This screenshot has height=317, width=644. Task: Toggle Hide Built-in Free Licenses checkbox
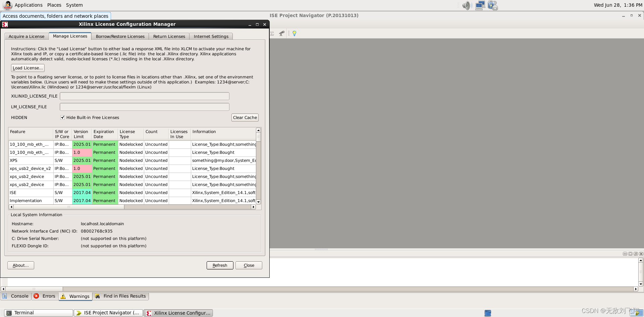click(62, 117)
